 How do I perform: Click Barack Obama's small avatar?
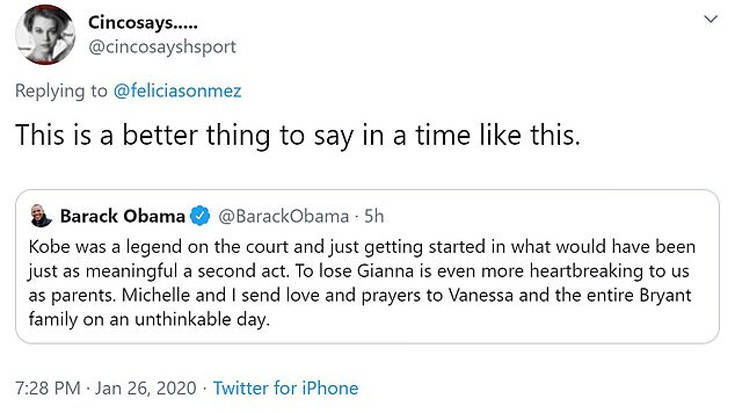click(39, 216)
